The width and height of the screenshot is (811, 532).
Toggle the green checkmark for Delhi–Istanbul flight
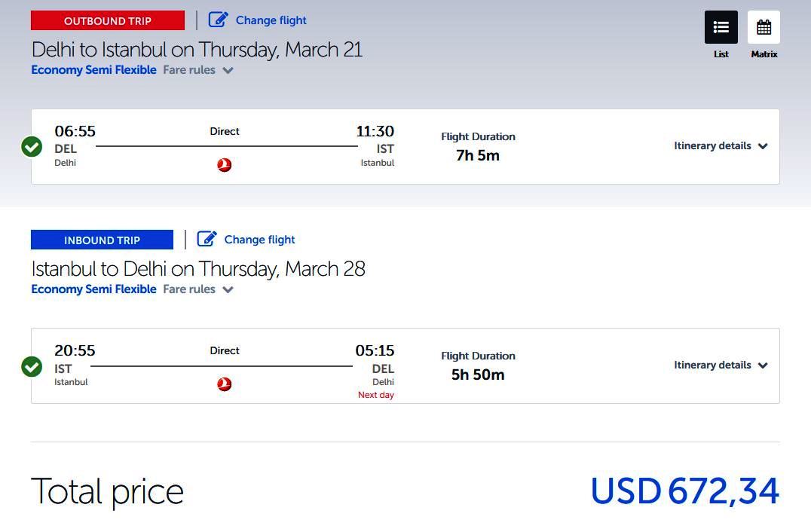point(32,147)
